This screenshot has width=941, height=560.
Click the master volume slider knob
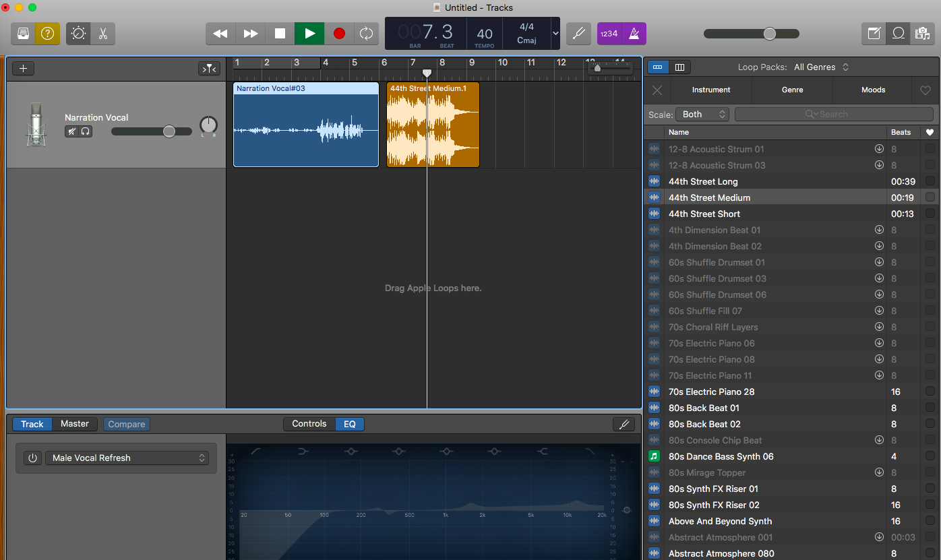tap(769, 34)
